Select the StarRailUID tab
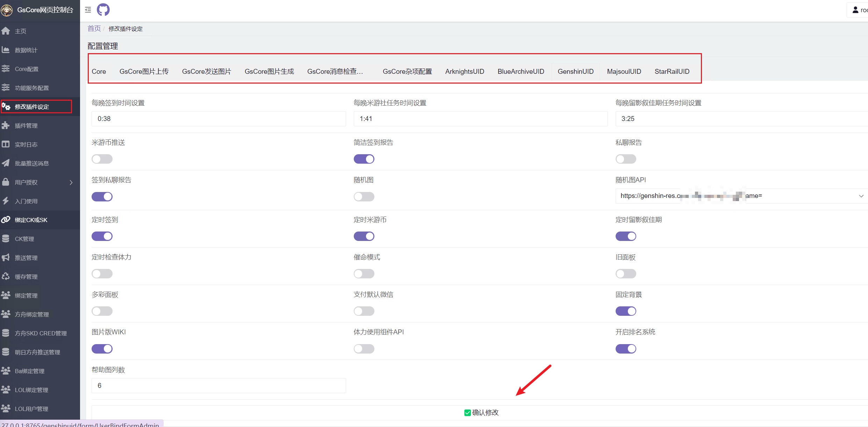This screenshot has width=868, height=427. (x=672, y=71)
